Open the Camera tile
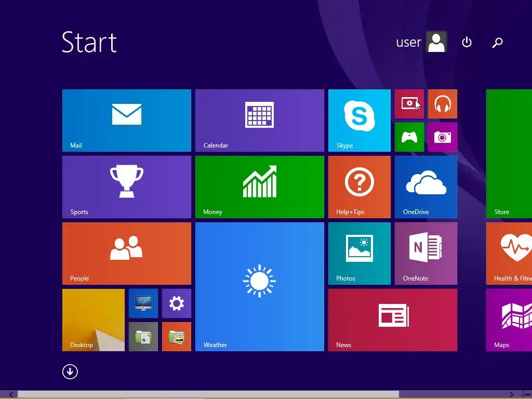The height and width of the screenshot is (399, 532). click(x=443, y=137)
